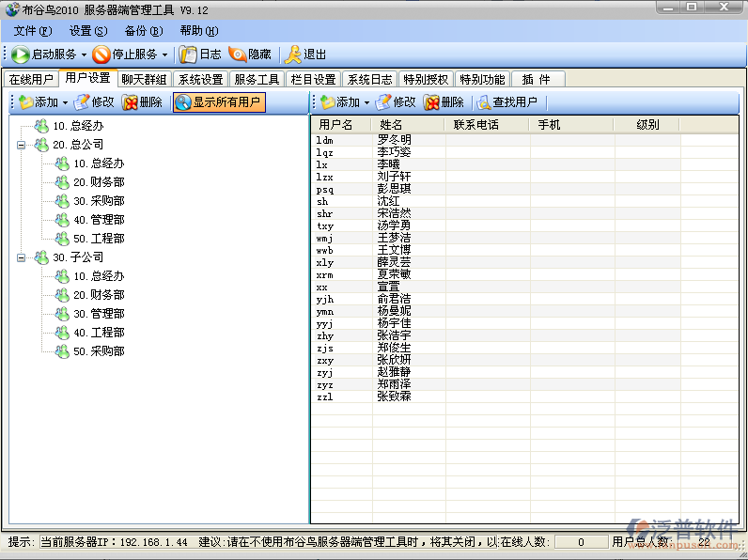Screen dimensions: 748x560
Task: Select the 20.总公司 group icon
Action: [41, 145]
